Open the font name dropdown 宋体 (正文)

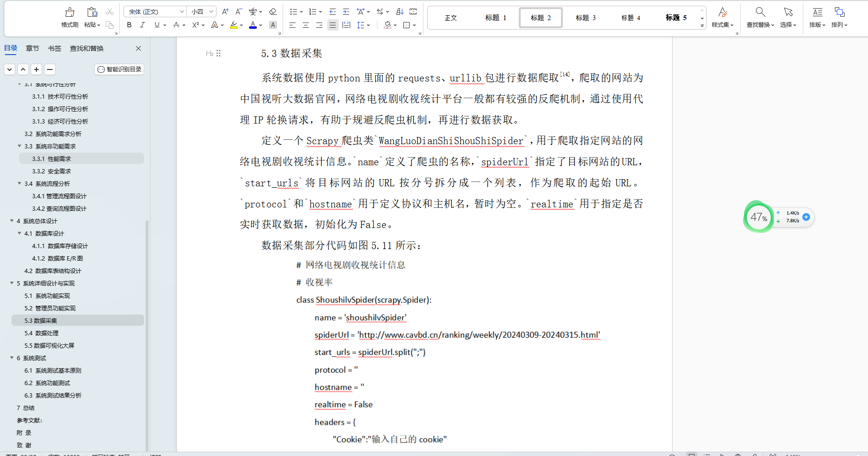[x=155, y=11]
